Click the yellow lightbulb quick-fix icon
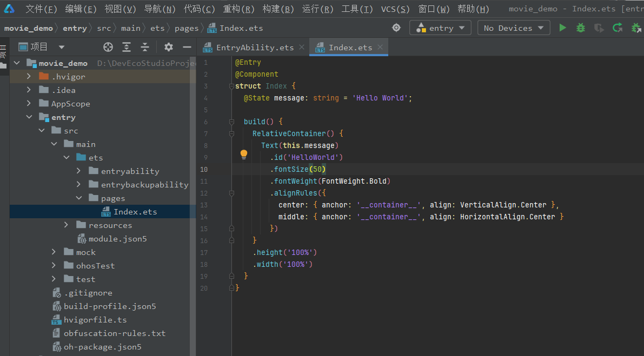This screenshot has height=356, width=644. [243, 155]
